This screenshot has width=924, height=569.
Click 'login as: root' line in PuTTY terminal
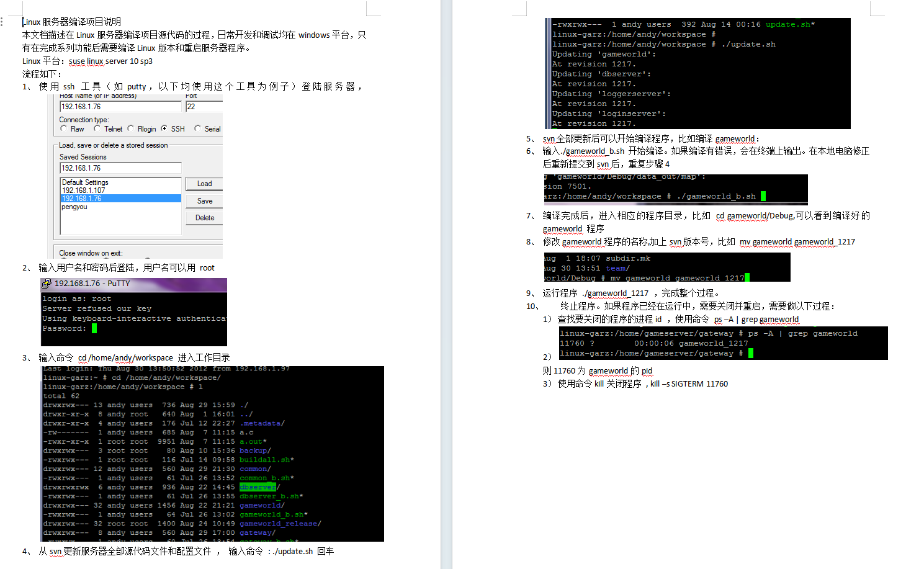77,298
